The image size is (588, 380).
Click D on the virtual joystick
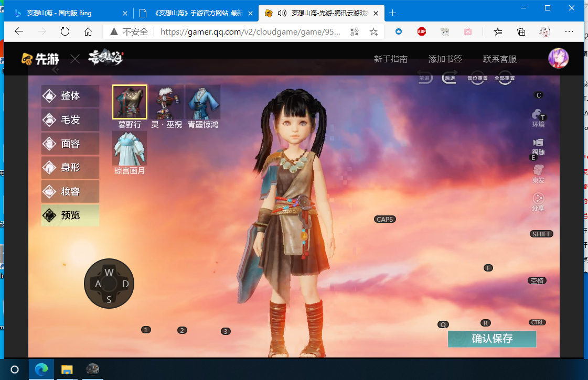[125, 284]
